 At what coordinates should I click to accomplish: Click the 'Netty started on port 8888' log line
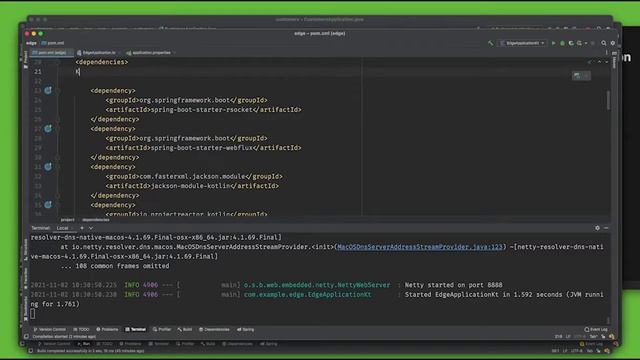453,285
